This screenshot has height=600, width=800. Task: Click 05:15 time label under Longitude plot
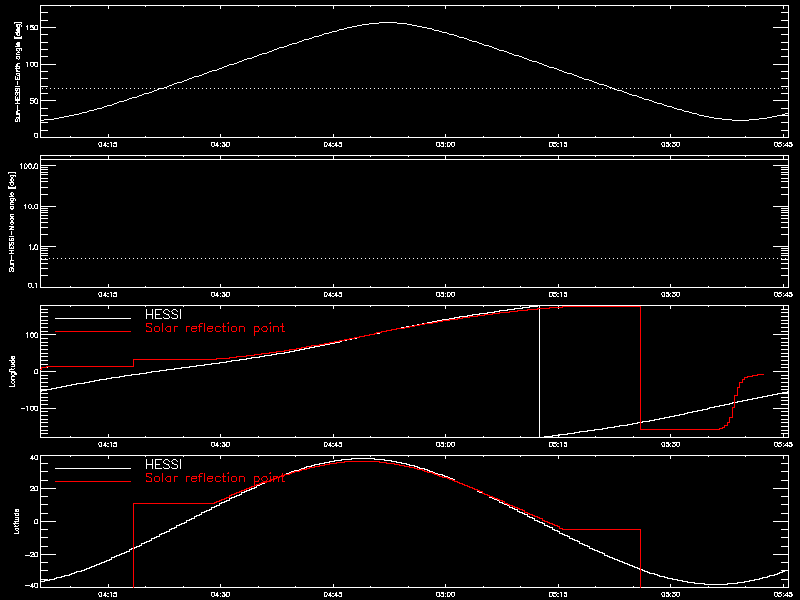(x=558, y=445)
